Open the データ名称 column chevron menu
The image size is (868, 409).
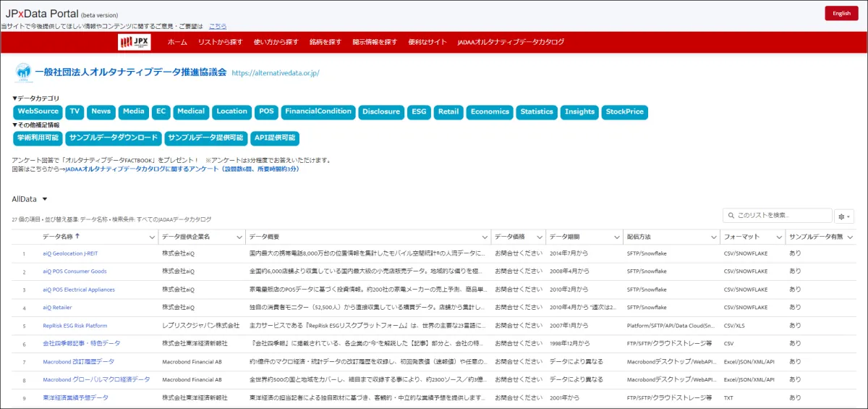coord(152,237)
